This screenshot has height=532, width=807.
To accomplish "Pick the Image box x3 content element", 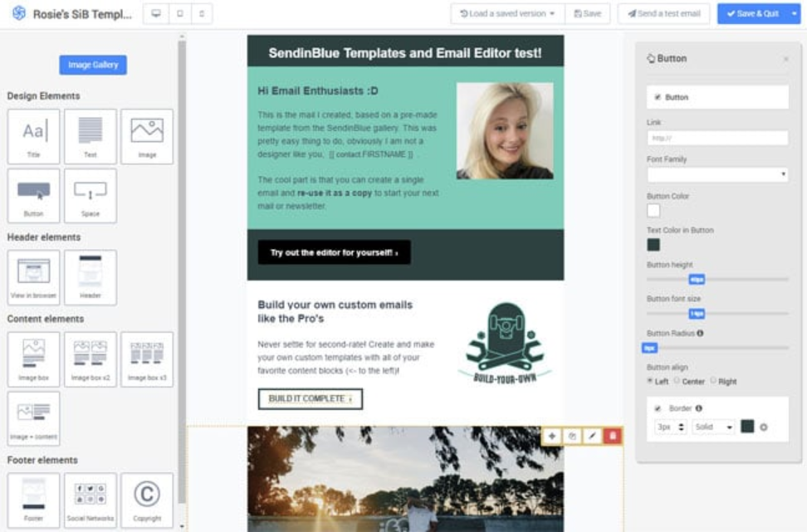I will click(x=147, y=359).
